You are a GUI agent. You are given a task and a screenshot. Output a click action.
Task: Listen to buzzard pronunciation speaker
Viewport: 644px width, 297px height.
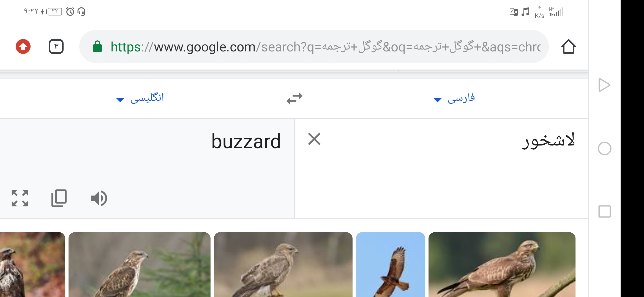click(99, 198)
